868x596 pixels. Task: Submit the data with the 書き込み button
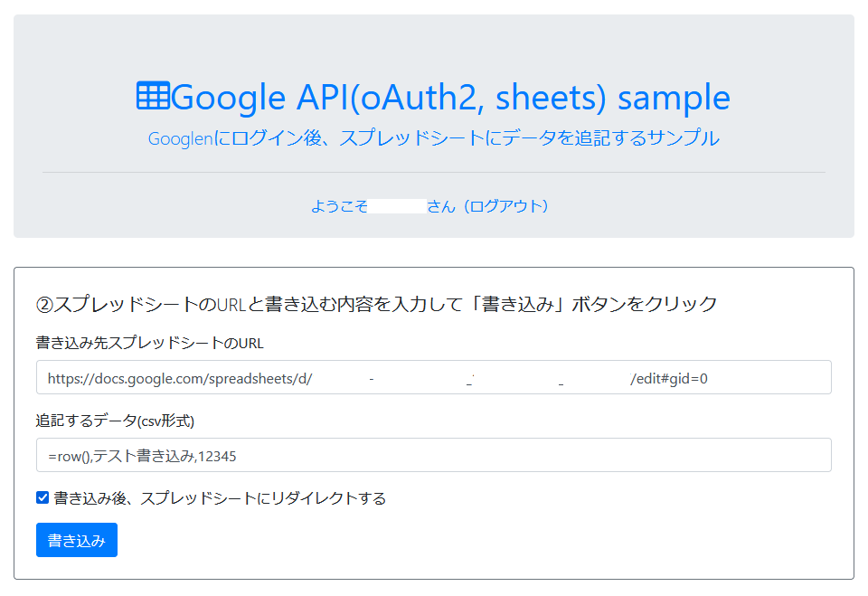[x=76, y=540]
